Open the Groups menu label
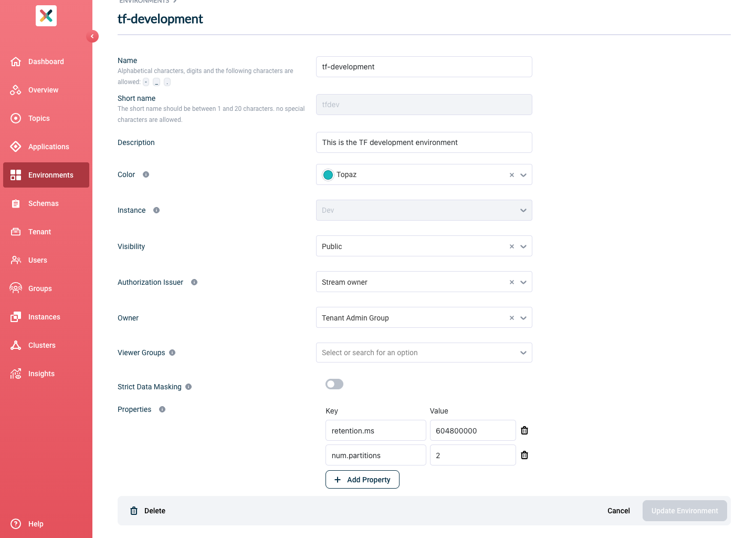Screen dimensions: 756x538 (x=40, y=288)
